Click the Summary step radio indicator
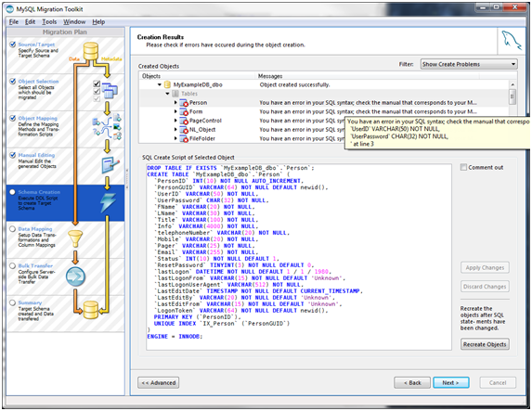Image resolution: width=532 pixels, height=411 pixels. [13, 302]
